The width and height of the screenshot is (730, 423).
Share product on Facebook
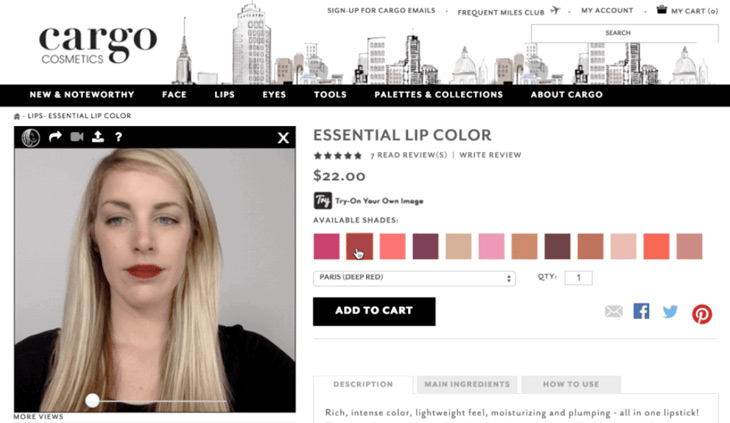coord(641,311)
